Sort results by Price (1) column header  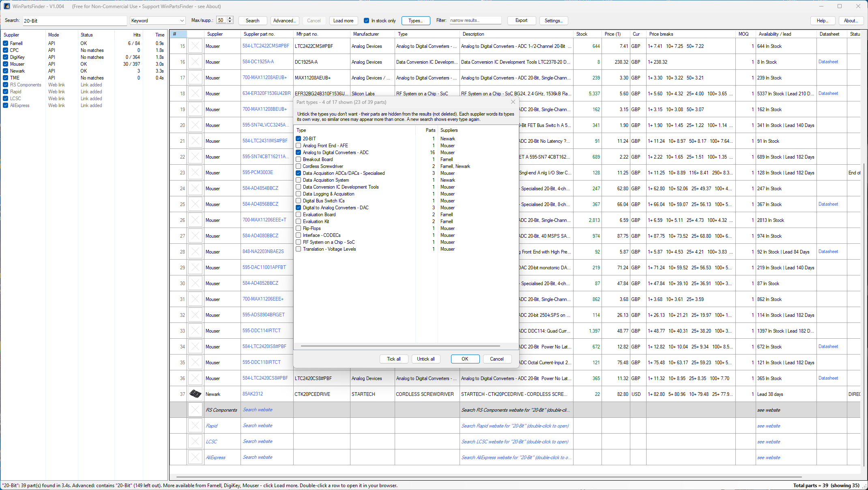[x=616, y=34]
